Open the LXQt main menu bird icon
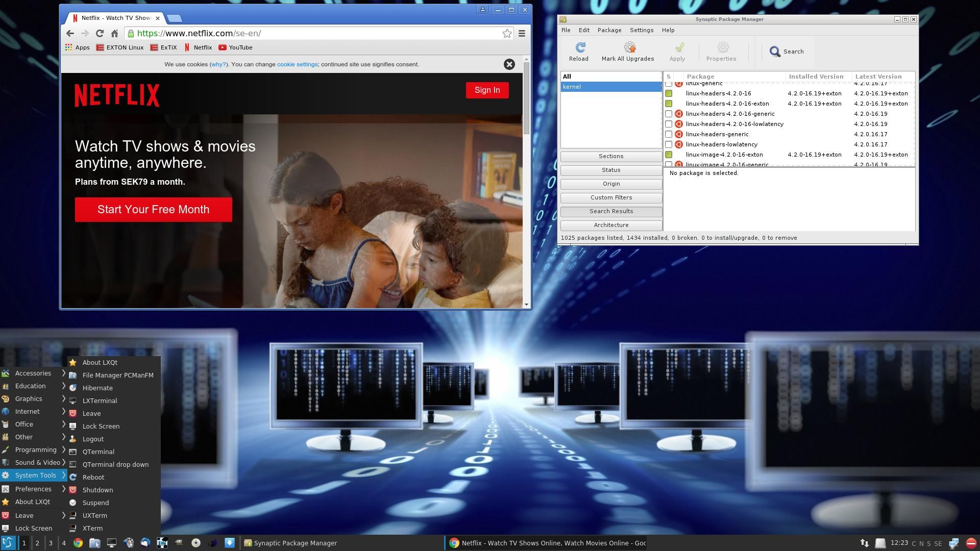 (8, 543)
